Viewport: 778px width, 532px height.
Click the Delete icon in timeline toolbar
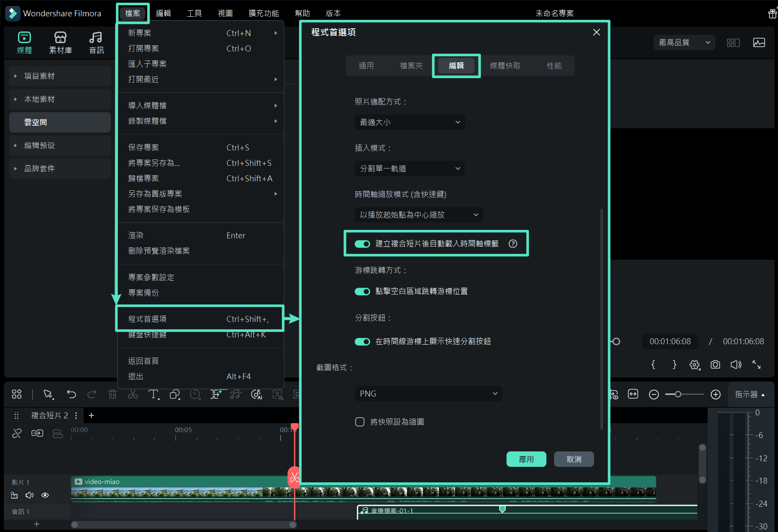click(x=112, y=394)
